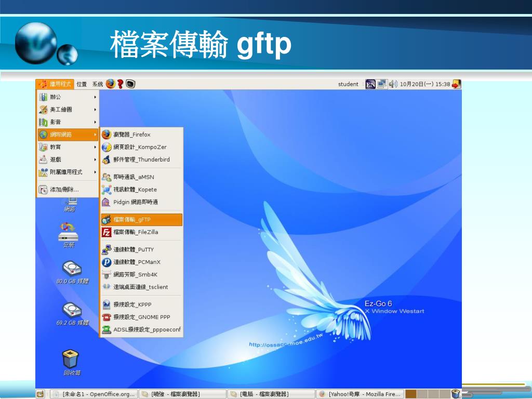Click the EN input method indicator
The width and height of the screenshot is (532, 399).
point(370,84)
